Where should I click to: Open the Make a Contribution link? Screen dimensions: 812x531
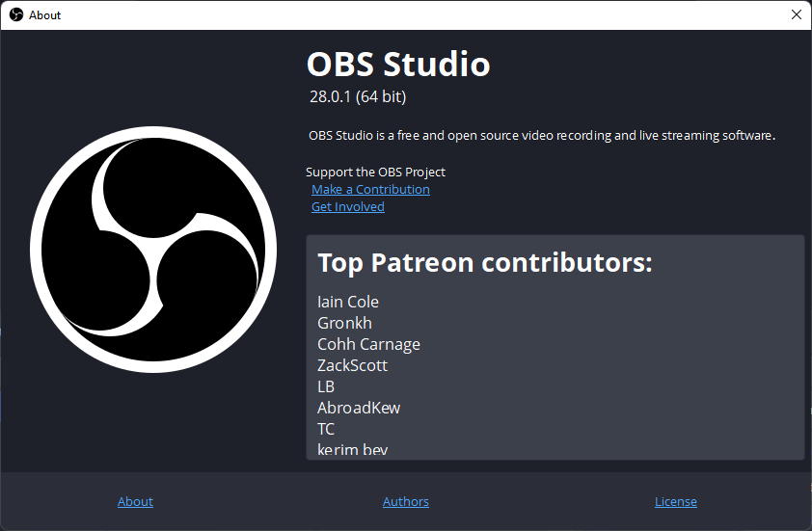370,190
